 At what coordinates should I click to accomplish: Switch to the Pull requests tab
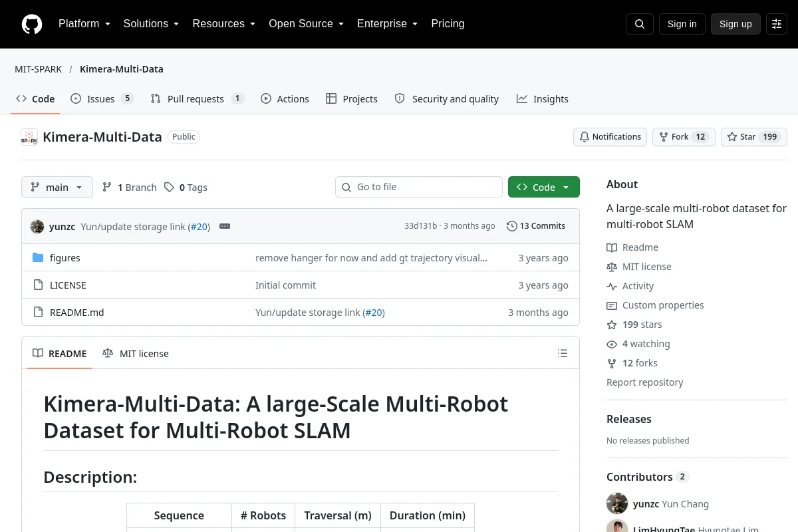[197, 99]
